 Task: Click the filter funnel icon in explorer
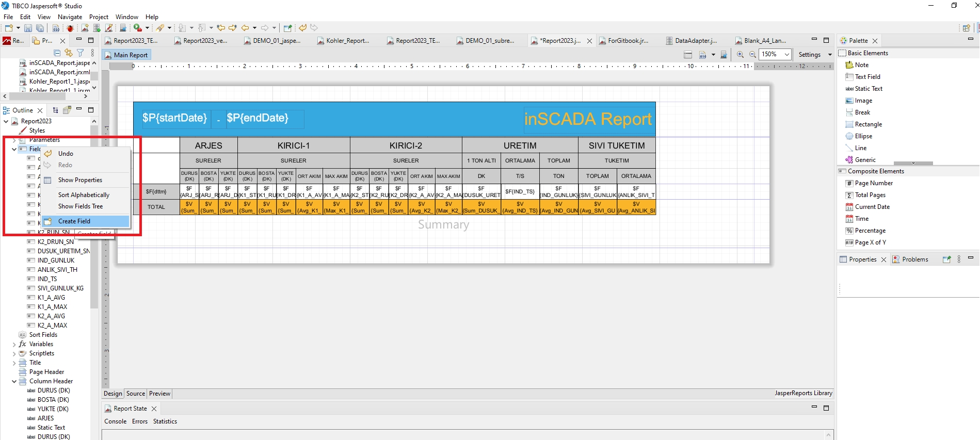coord(81,53)
